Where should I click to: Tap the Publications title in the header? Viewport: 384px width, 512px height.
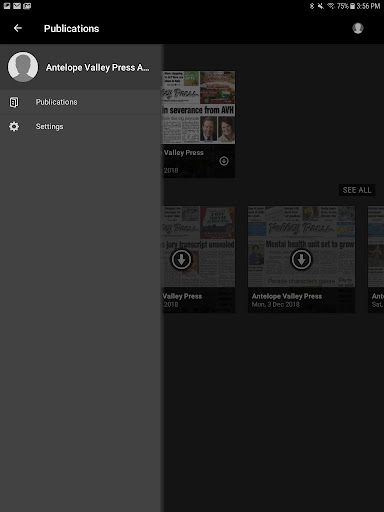tap(71, 29)
